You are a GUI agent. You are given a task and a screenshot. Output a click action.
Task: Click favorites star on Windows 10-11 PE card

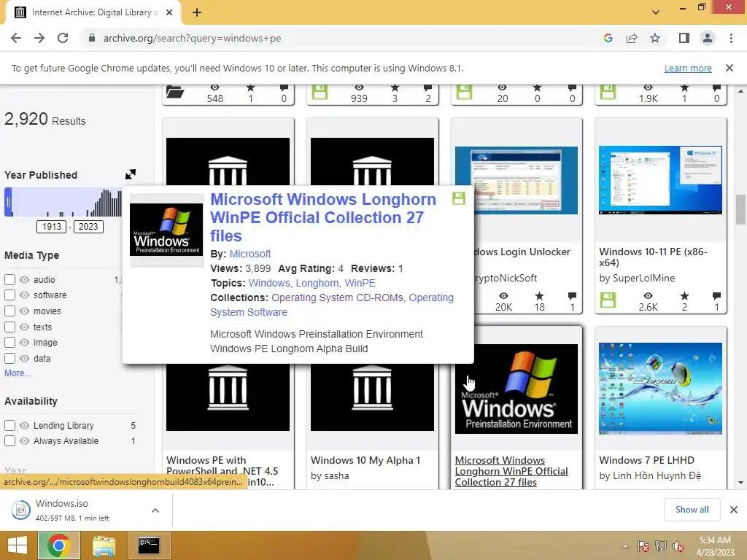click(x=684, y=296)
